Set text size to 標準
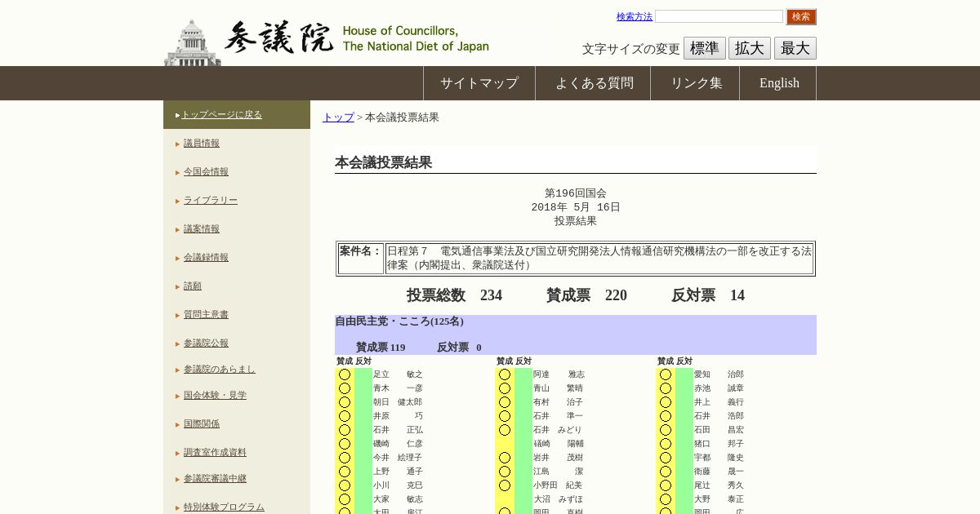Image resolution: width=980 pixels, height=514 pixels. [x=704, y=48]
